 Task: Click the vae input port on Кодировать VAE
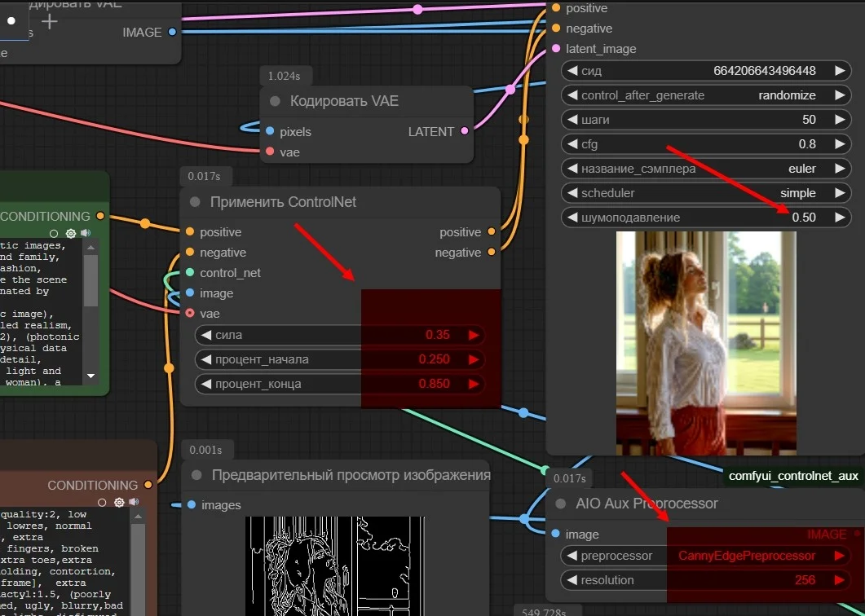[x=270, y=151]
